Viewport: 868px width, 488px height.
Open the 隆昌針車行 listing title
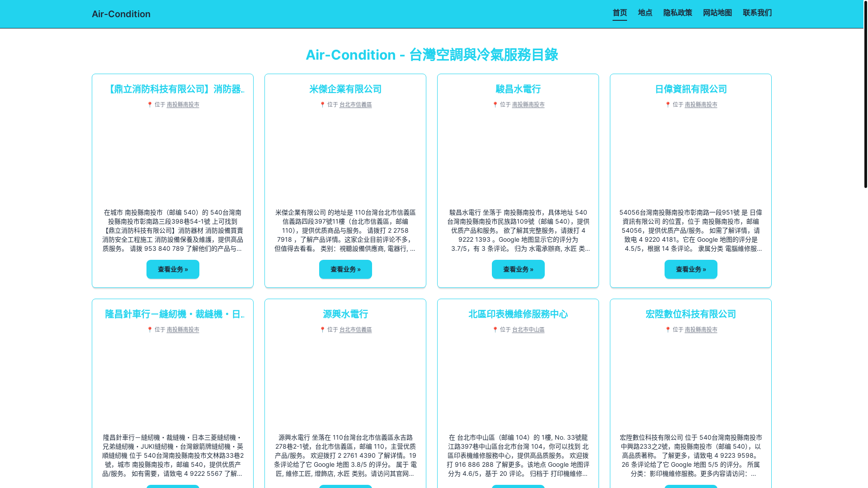coord(175,314)
